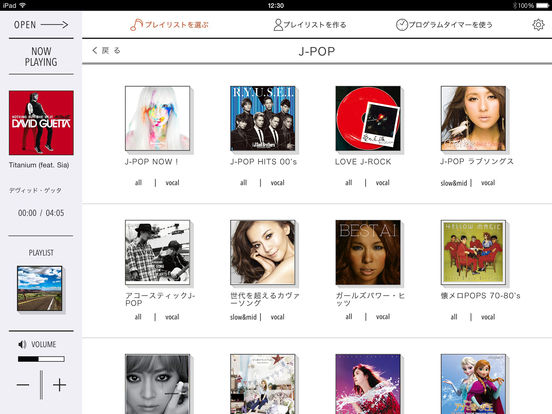Increase volume with the plus button
The width and height of the screenshot is (552, 414).
[x=59, y=385]
